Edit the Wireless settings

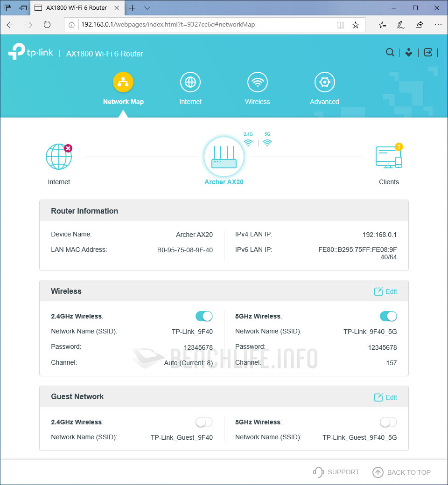385,291
